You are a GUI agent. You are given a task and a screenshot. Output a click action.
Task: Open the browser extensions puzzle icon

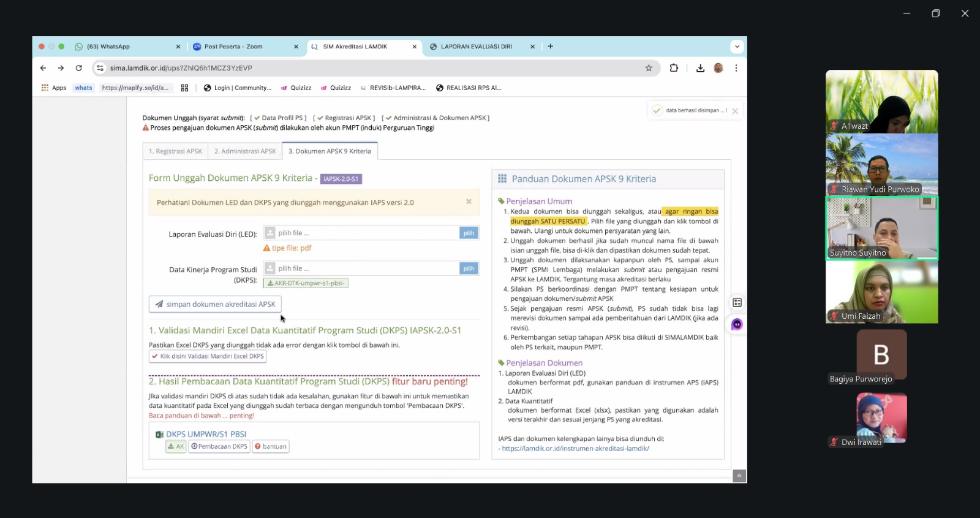pos(674,68)
